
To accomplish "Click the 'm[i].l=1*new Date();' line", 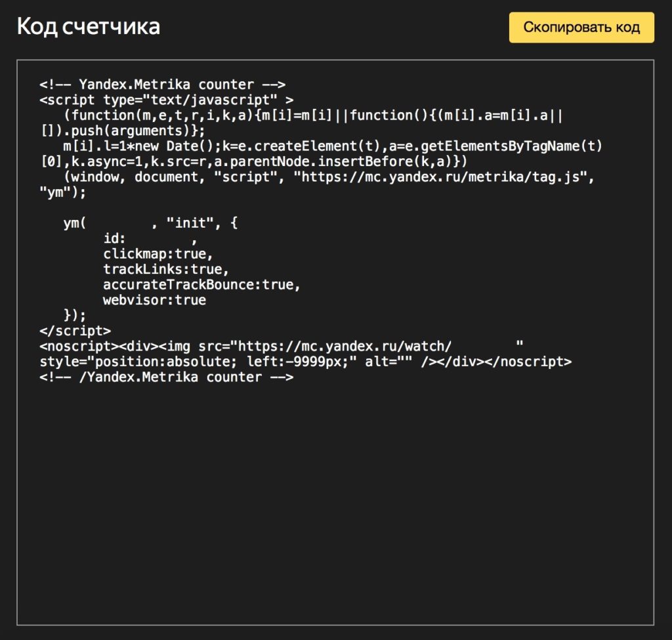I will pos(333,146).
